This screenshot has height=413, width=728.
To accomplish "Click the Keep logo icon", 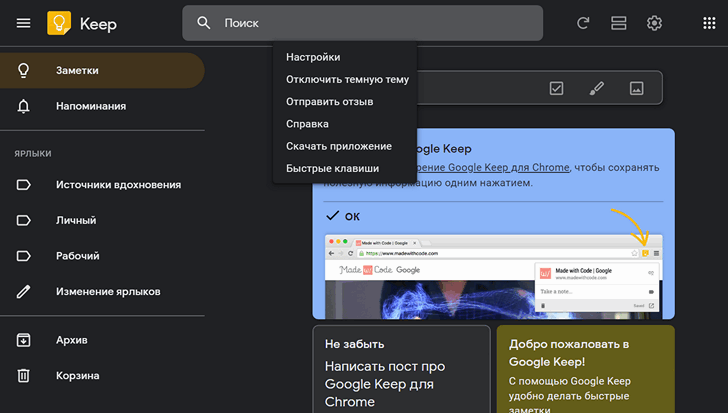I will 59,23.
